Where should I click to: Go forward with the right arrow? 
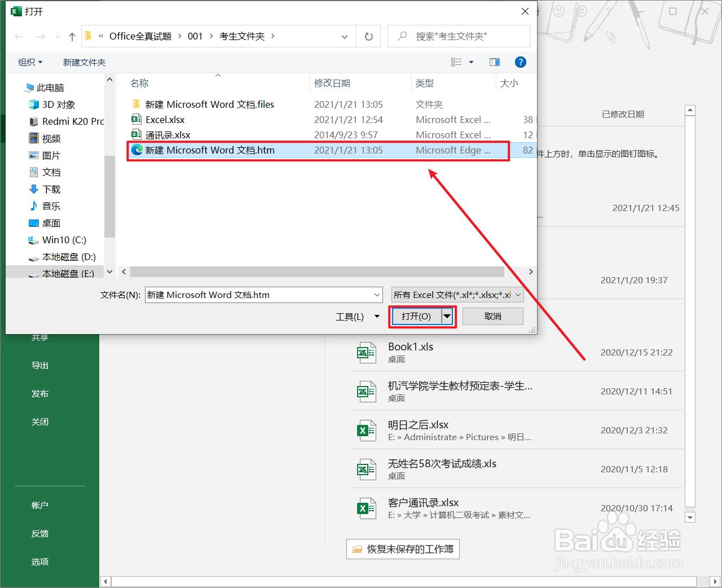41,37
